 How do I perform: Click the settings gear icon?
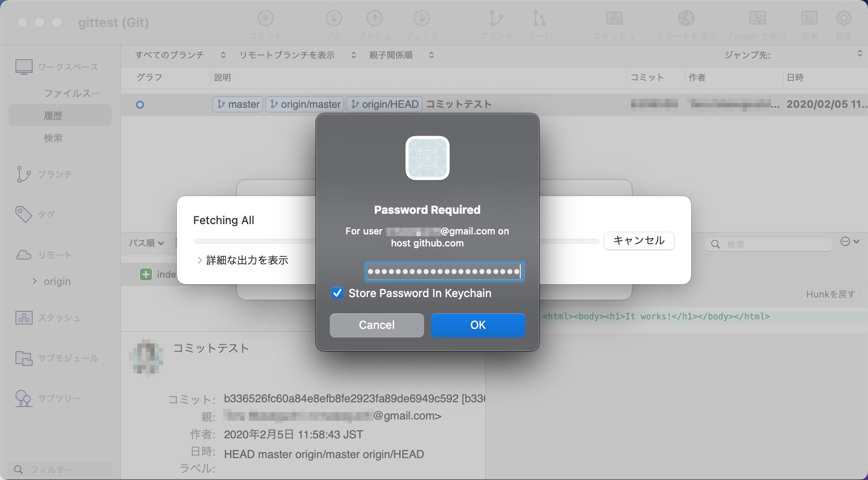coord(844,19)
